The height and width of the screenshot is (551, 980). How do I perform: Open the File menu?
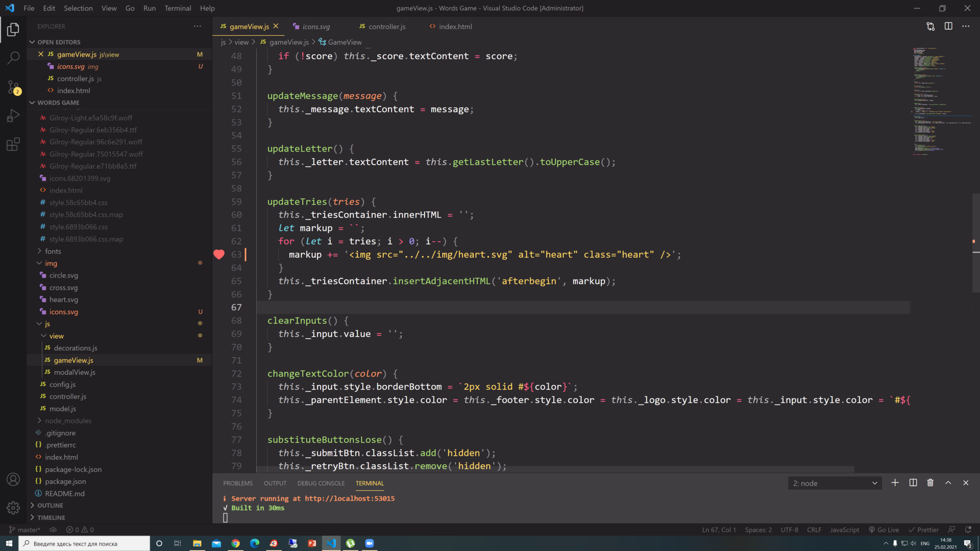[x=29, y=8]
